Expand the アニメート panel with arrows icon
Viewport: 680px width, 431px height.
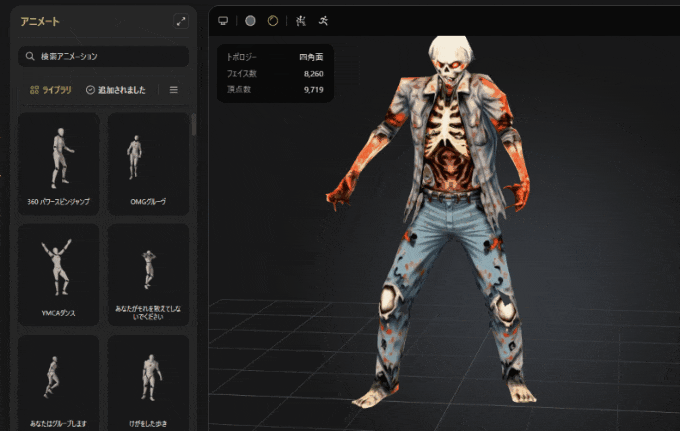pyautogui.click(x=181, y=20)
